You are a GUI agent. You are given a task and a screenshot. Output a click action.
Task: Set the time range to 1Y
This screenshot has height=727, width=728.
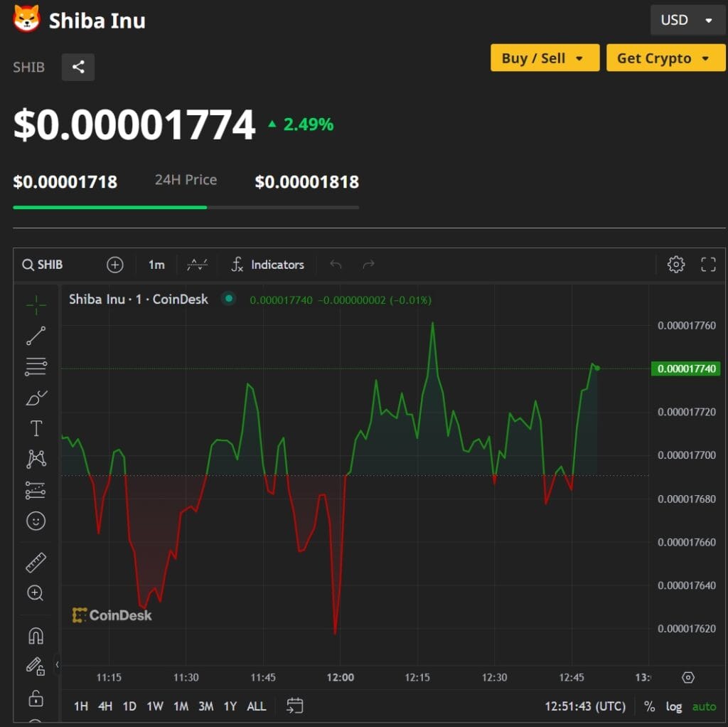coord(230,706)
